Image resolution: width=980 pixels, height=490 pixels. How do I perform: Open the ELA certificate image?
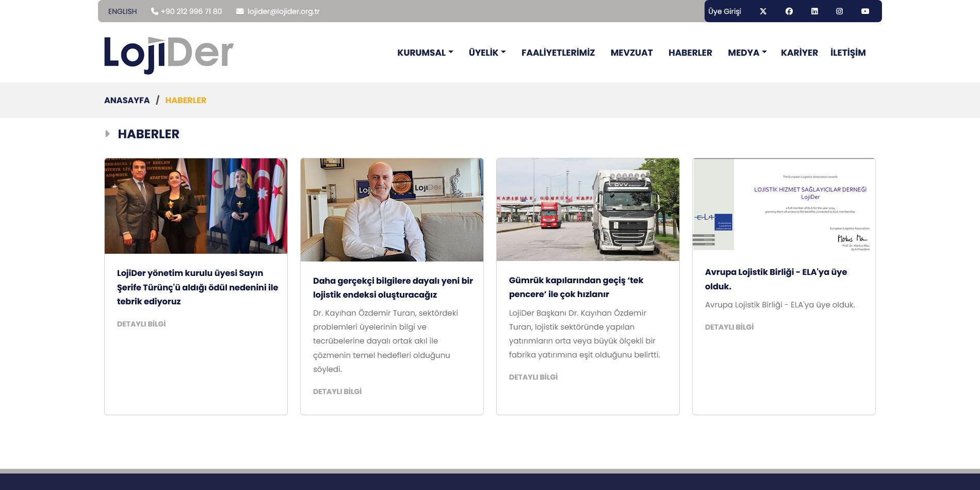pos(784,205)
